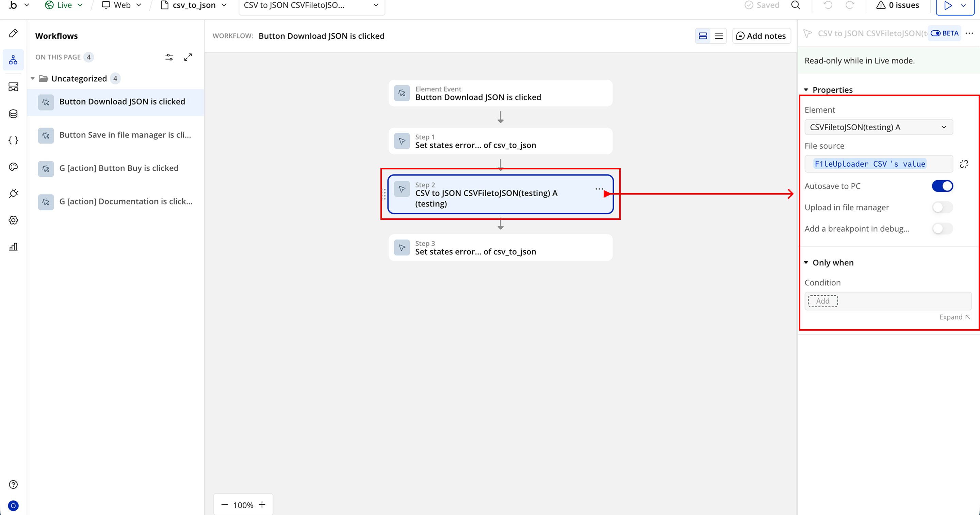This screenshot has height=515, width=980.
Task: Click the Design pencil icon in sidebar
Action: 13,33
